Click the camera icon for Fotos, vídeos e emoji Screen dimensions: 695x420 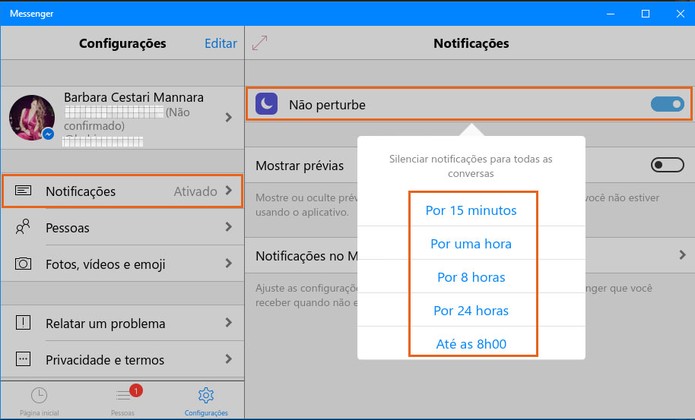[x=23, y=264]
